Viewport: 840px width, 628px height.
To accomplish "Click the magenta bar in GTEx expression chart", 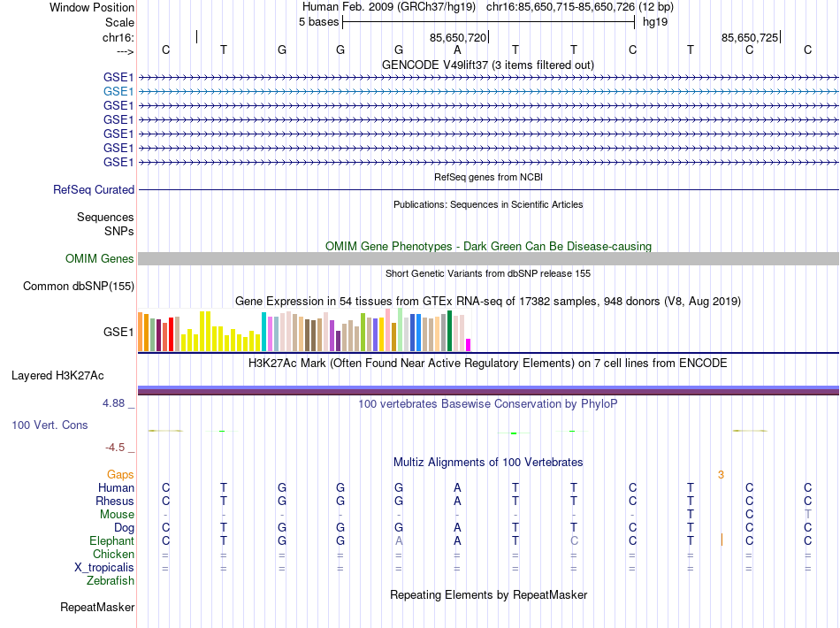I will (x=469, y=345).
